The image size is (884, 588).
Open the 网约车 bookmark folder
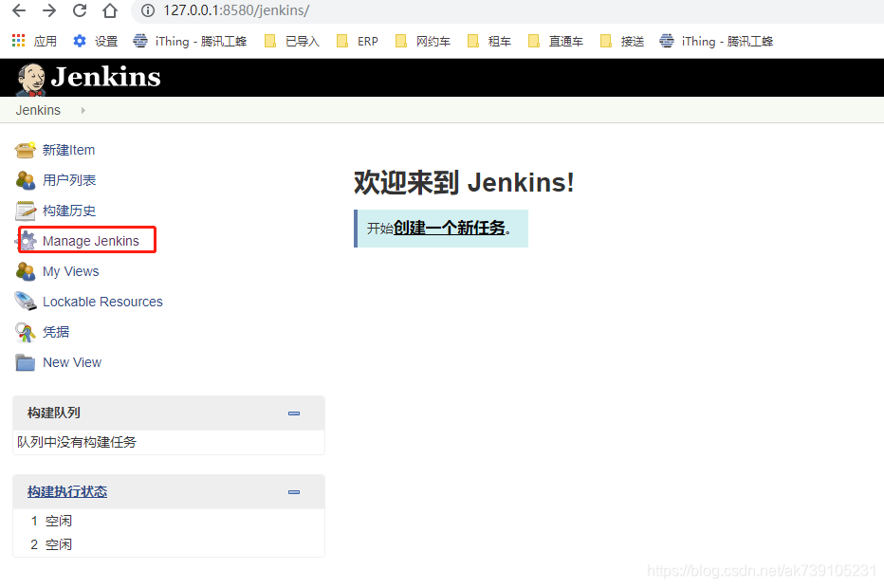click(x=423, y=41)
